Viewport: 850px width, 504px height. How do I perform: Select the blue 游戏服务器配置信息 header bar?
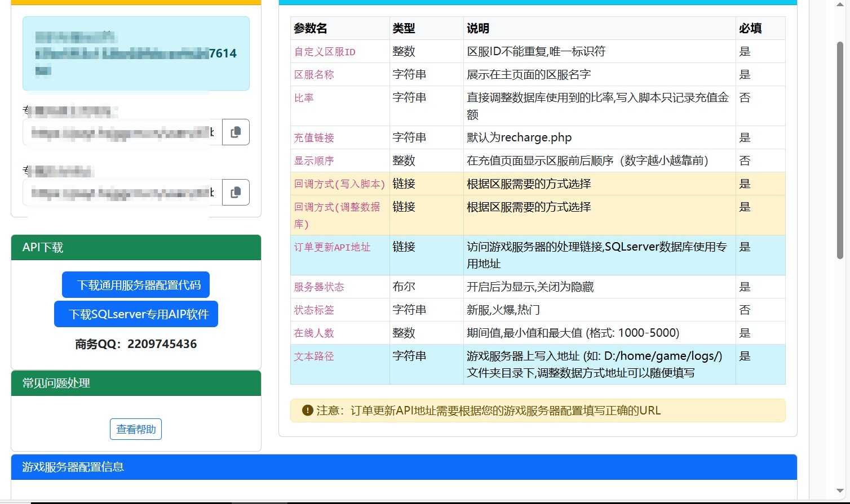coord(404,467)
